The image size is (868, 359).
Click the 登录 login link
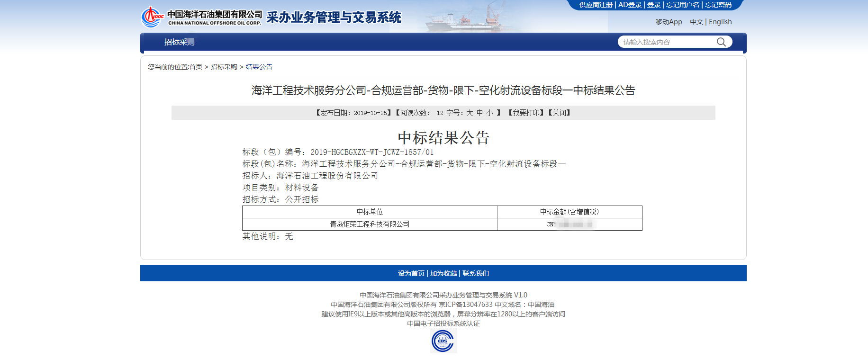pyautogui.click(x=654, y=5)
